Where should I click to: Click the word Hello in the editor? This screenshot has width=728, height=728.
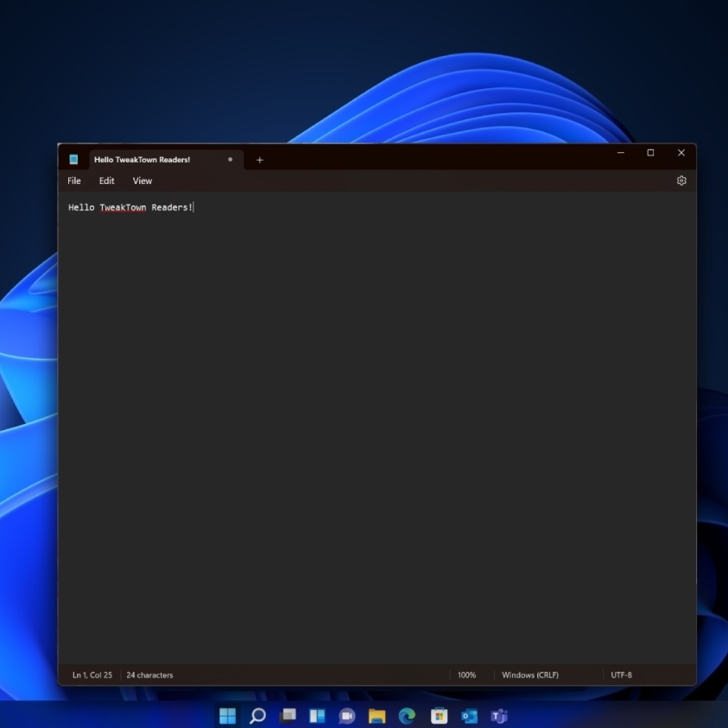click(x=81, y=207)
